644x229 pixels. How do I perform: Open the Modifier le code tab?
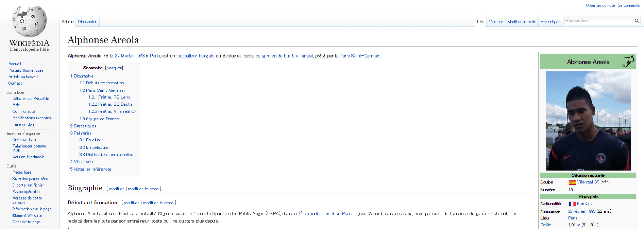point(522,22)
